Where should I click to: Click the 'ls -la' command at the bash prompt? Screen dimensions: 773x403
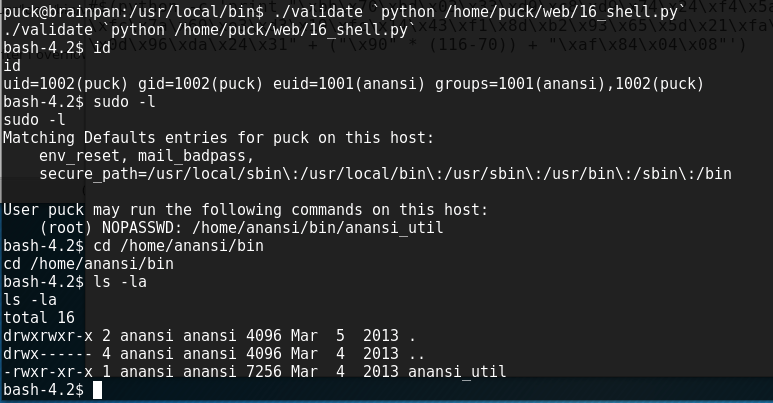(x=120, y=282)
